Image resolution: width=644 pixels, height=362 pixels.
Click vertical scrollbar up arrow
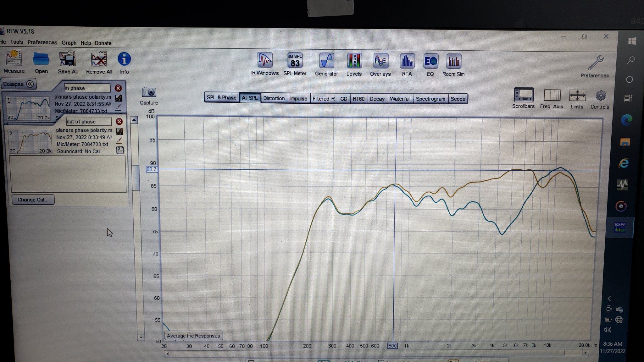click(134, 120)
